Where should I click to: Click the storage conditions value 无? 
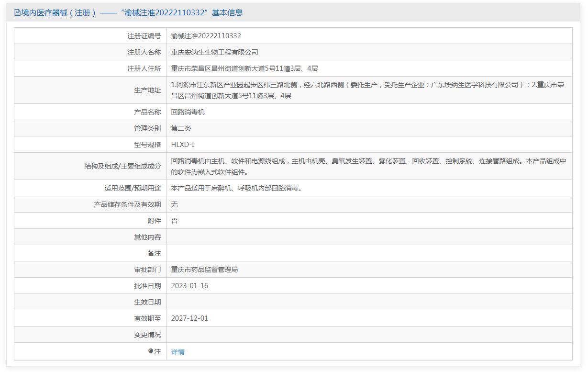click(x=174, y=204)
